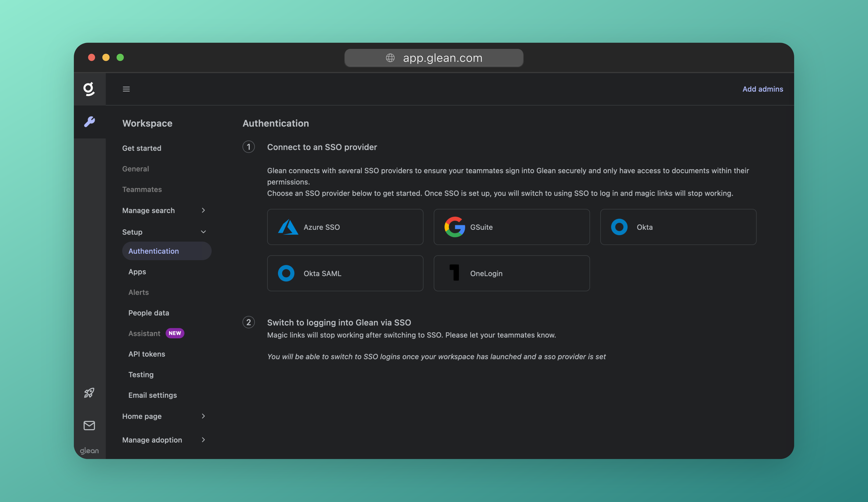Expand the Manage search section
This screenshot has height=502, width=868.
coord(203,210)
